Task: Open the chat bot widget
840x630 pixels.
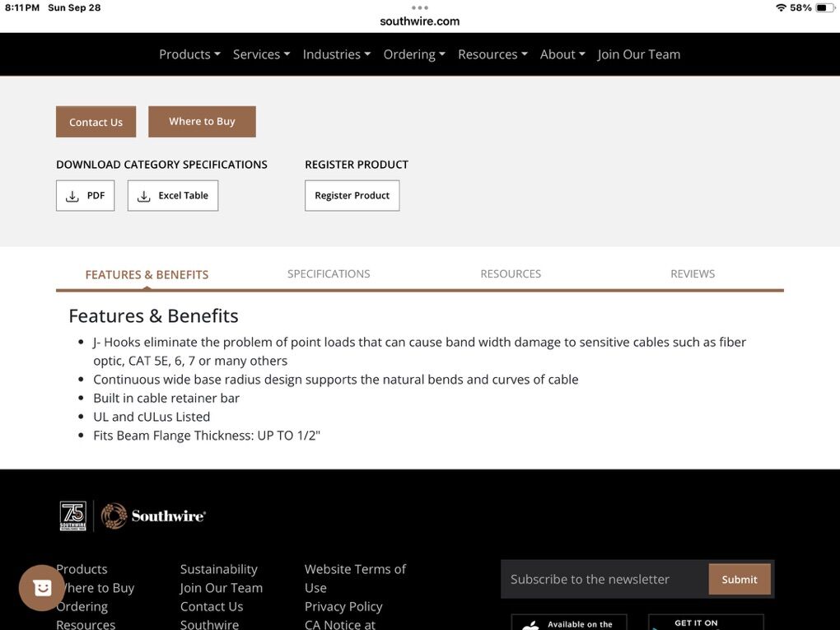Action: (42, 587)
